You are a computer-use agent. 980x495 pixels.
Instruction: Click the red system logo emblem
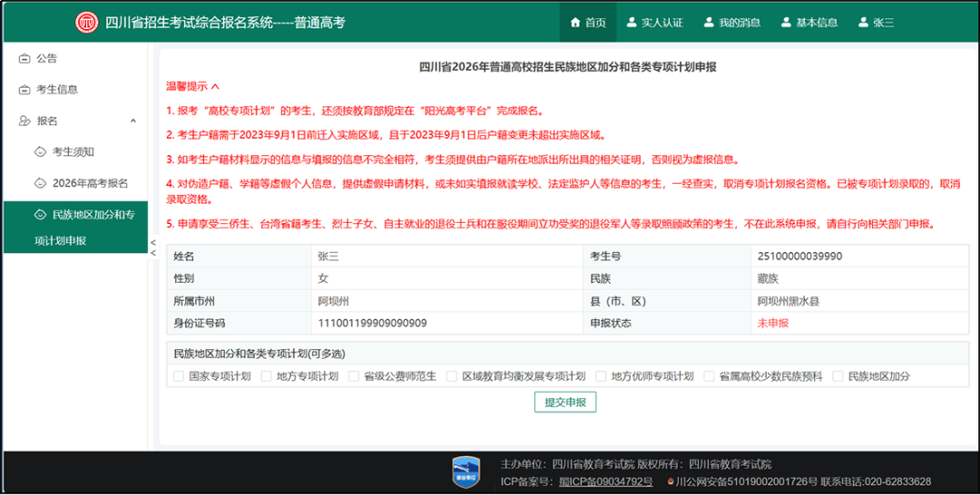pos(87,23)
